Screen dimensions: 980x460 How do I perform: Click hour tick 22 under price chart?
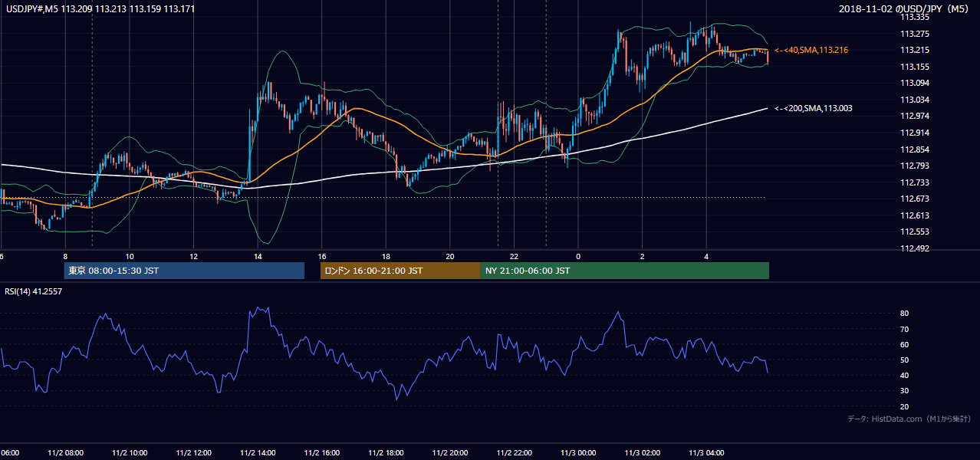[514, 256]
